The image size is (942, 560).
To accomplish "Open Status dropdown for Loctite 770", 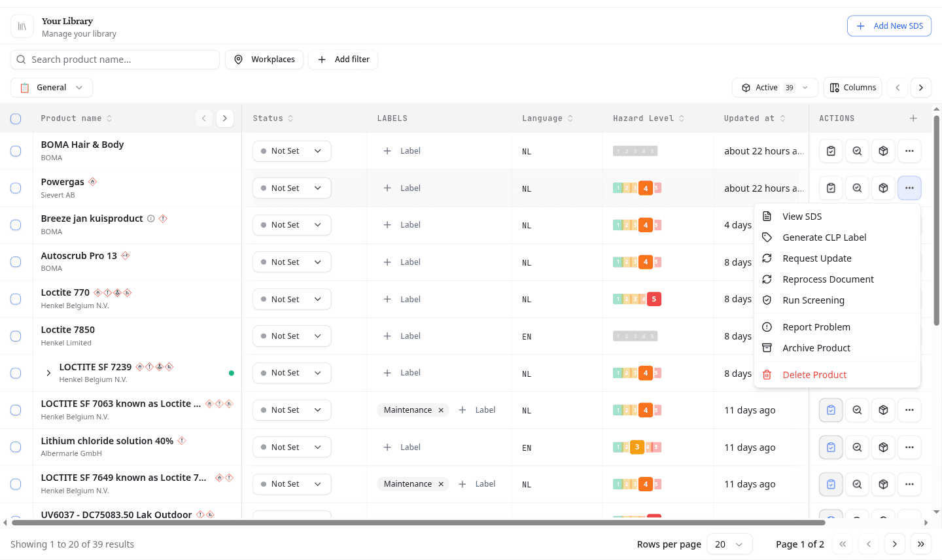I will click(x=292, y=299).
